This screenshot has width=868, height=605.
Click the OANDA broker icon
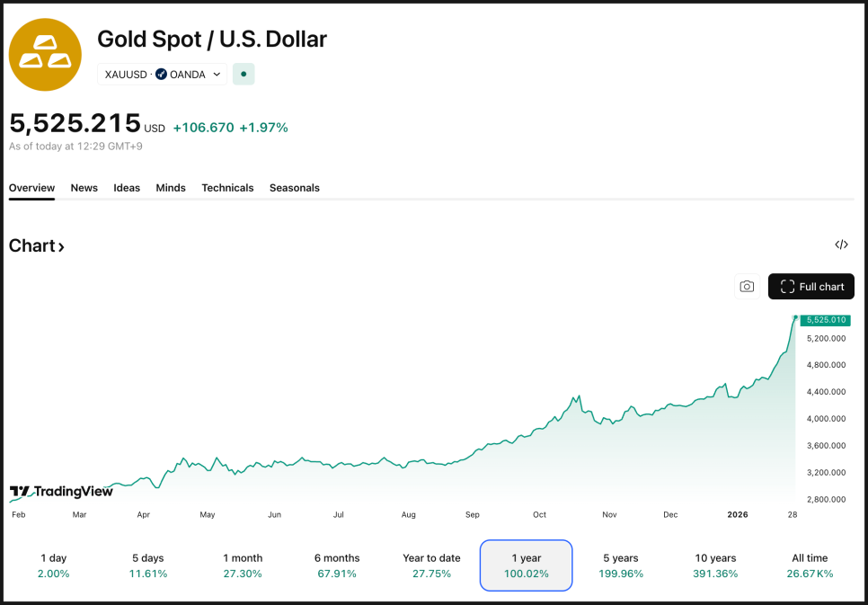coord(161,75)
